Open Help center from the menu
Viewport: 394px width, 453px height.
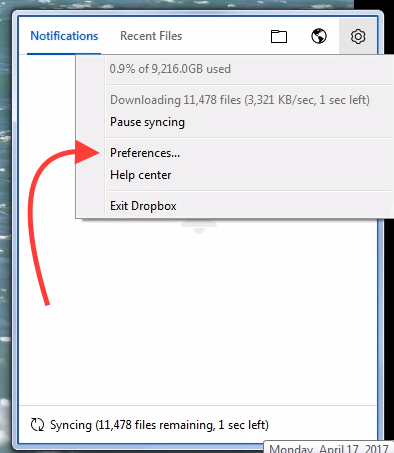[140, 175]
